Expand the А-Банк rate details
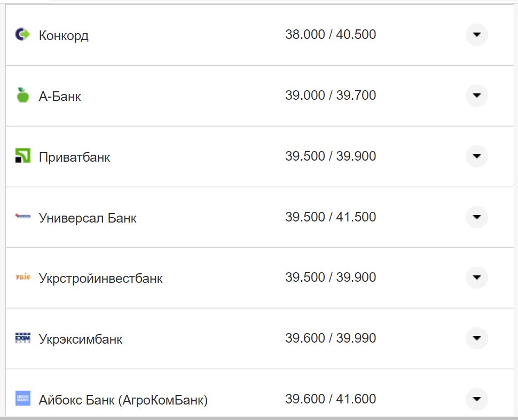 (476, 95)
